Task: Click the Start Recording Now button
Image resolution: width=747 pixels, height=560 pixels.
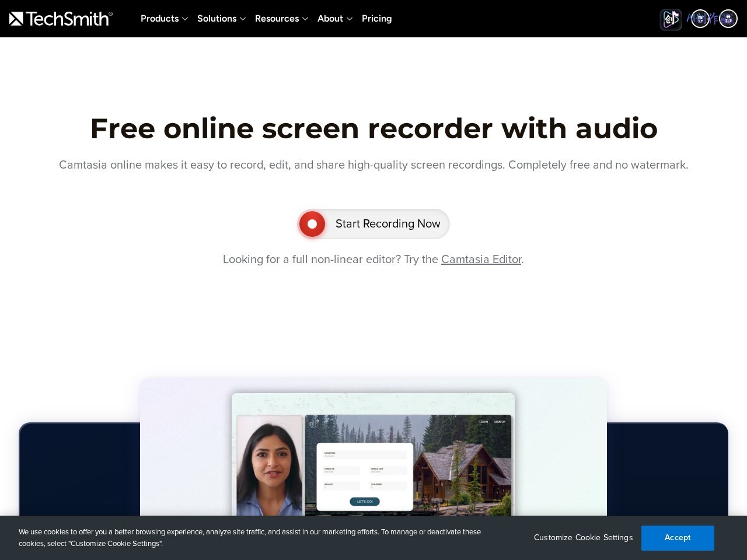Action: click(x=373, y=224)
